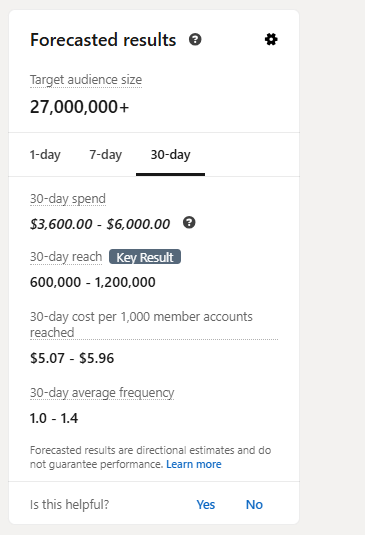Select the 30-day tab
The height and width of the screenshot is (535, 365).
point(171,155)
